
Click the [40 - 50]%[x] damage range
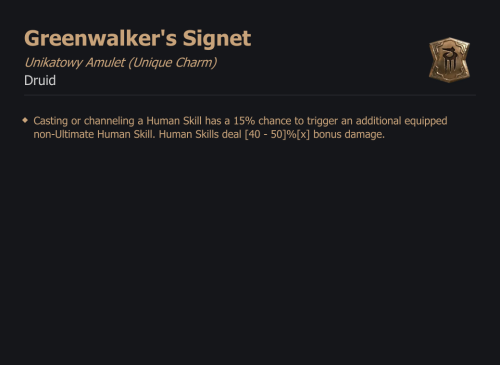277,134
